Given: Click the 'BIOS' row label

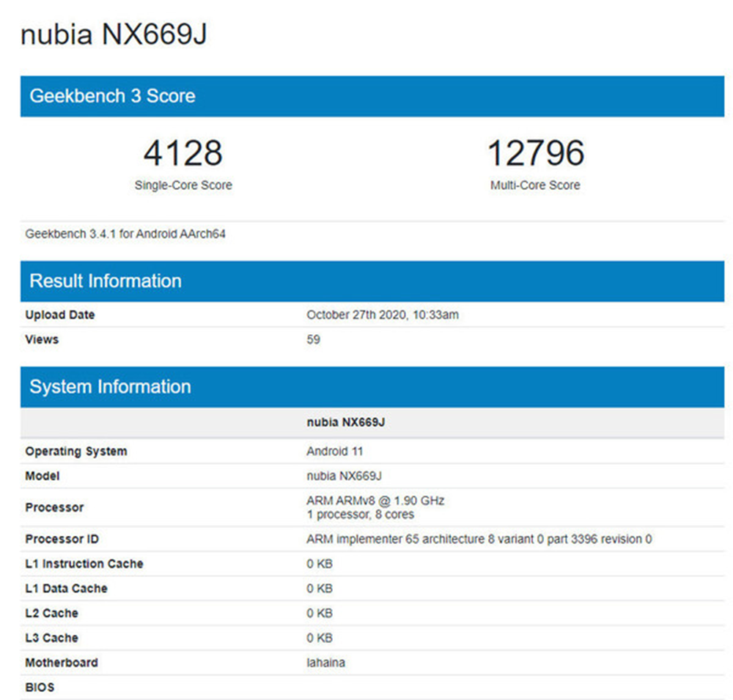Looking at the screenshot, I should click(x=40, y=688).
